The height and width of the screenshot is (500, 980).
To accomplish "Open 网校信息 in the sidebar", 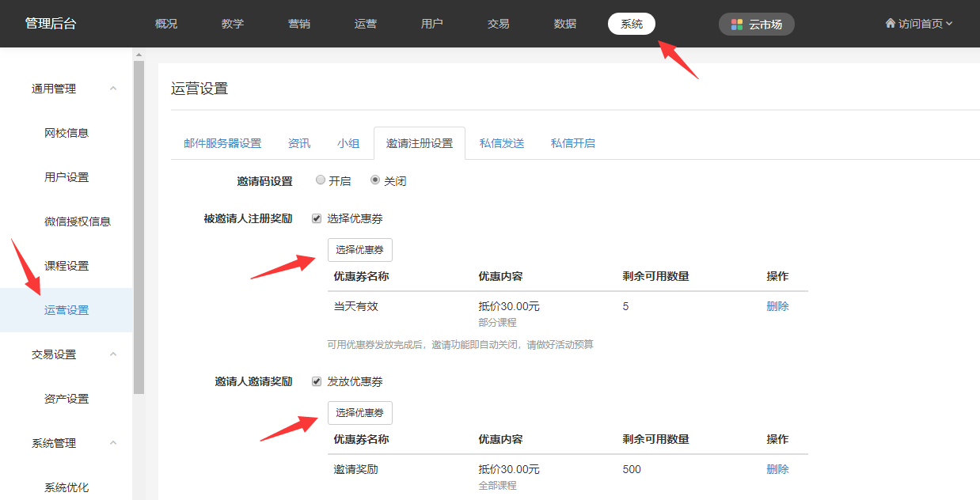I will pos(66,133).
